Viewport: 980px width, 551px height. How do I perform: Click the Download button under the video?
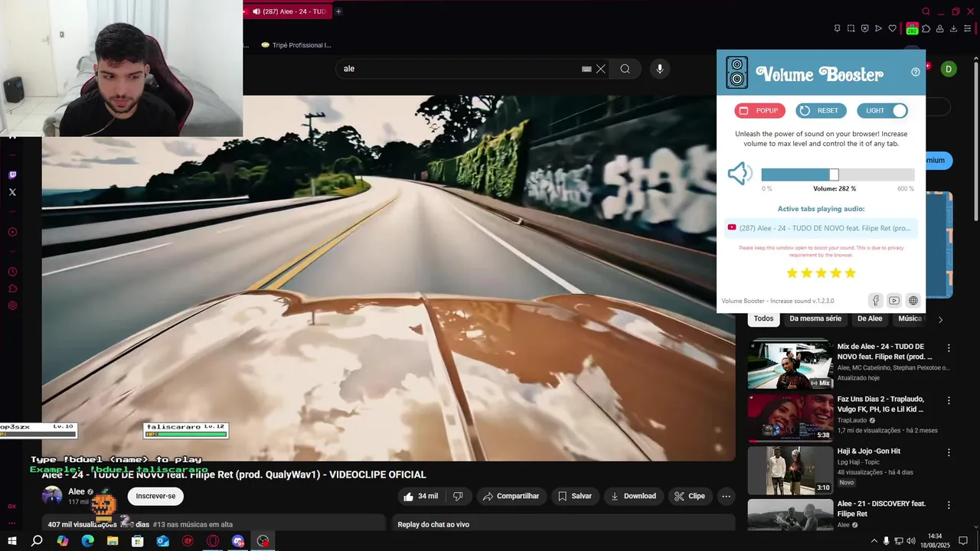click(x=633, y=496)
